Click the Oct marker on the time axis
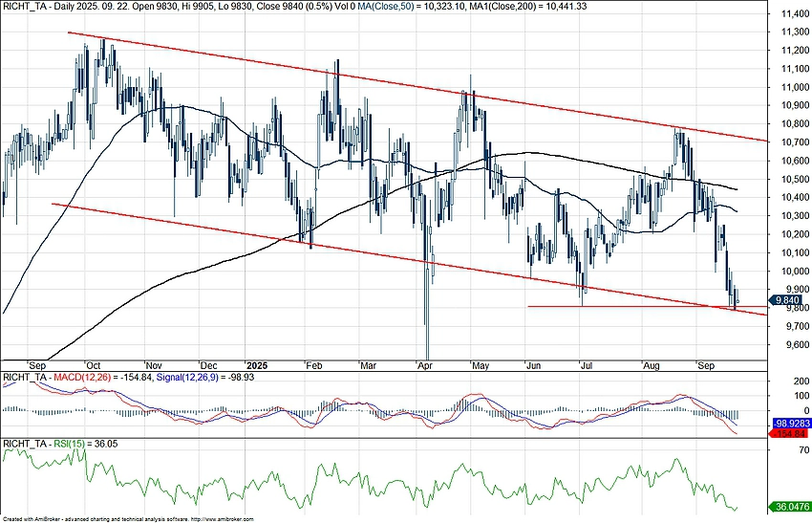The image size is (812, 523). (x=95, y=365)
